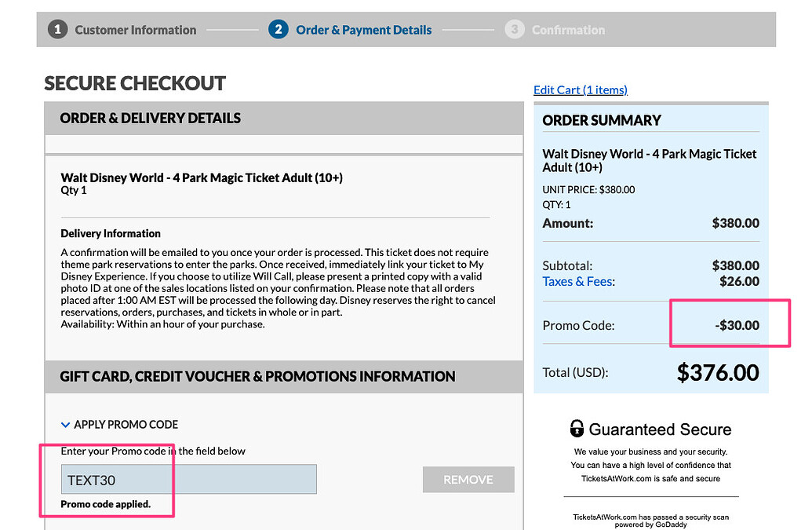Collapse the Apply Promo Code chevron
Viewport: 812px width, 530px height.
pyautogui.click(x=66, y=425)
